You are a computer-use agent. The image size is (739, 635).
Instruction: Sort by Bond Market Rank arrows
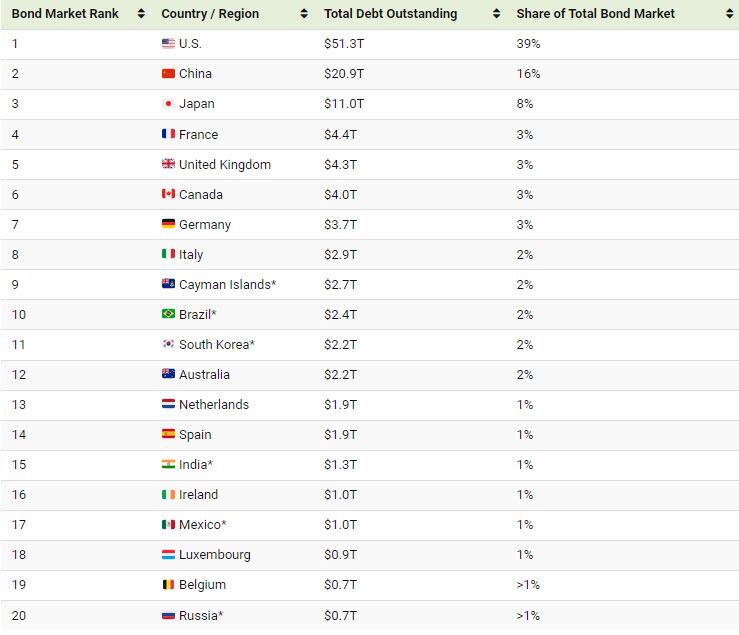click(x=140, y=14)
